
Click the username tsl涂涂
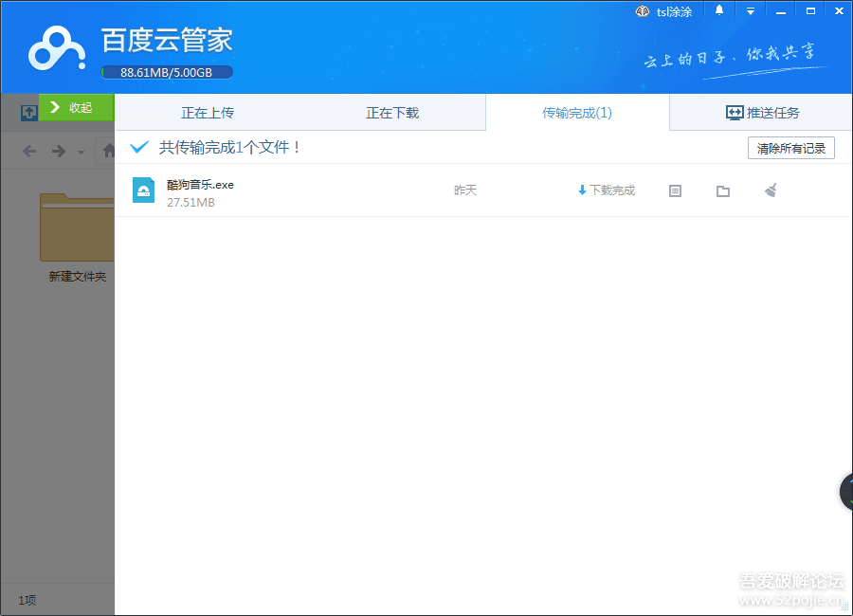point(674,12)
